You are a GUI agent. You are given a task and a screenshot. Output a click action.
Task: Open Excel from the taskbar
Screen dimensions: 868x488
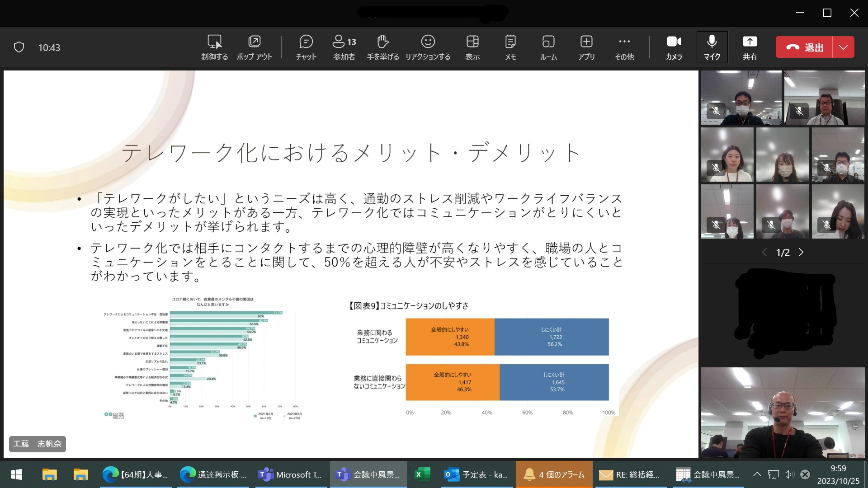(x=423, y=474)
